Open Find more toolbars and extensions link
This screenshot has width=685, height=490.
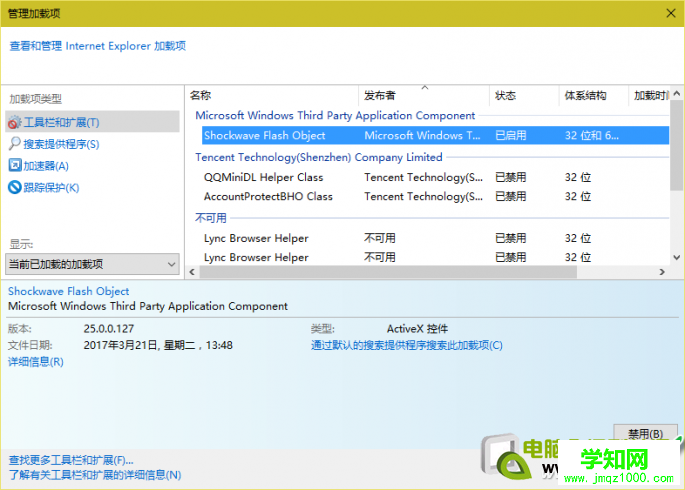pos(70,460)
